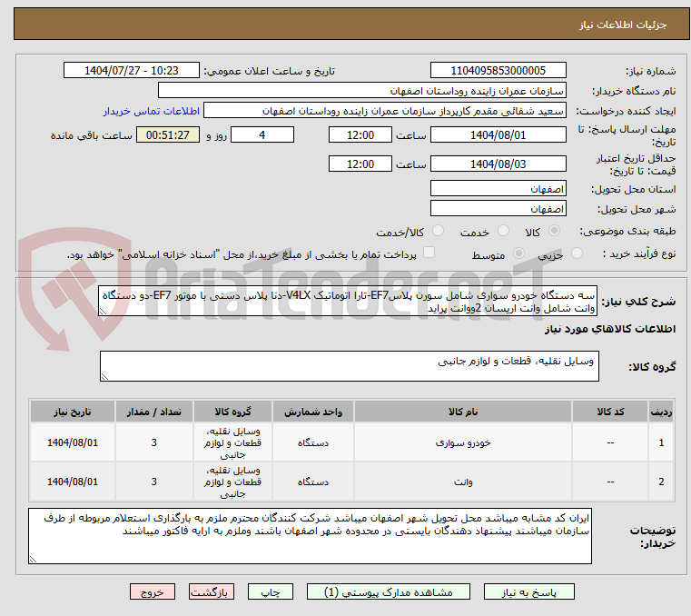Click the ایجاد کننده درخواست field
The height and width of the screenshot is (616, 691).
(385, 111)
